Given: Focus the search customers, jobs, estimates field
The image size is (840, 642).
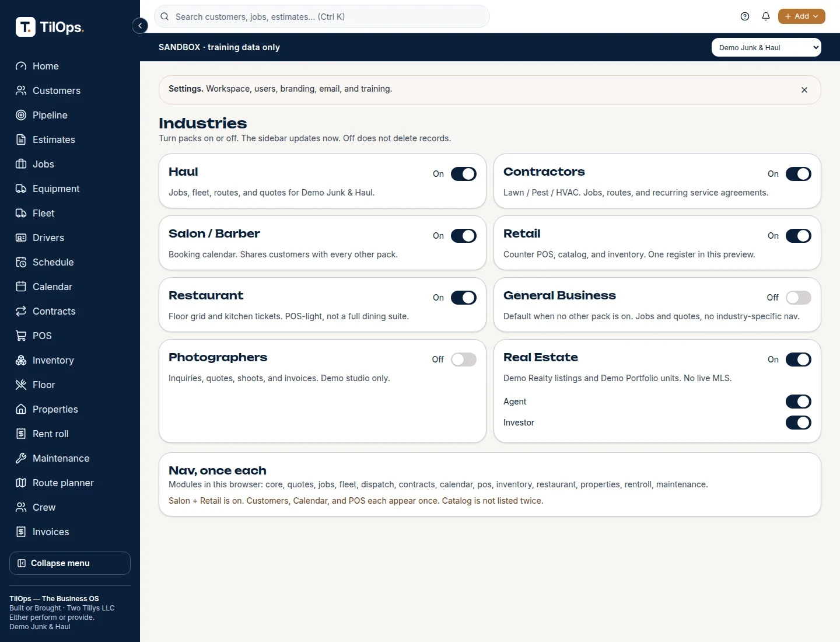Looking at the screenshot, I should 322,16.
